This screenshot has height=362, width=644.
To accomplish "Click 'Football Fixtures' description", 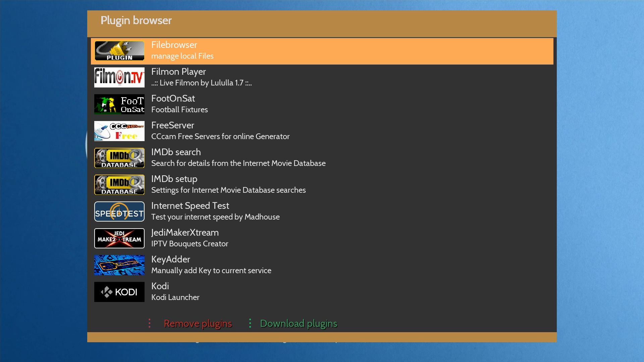I will click(179, 110).
